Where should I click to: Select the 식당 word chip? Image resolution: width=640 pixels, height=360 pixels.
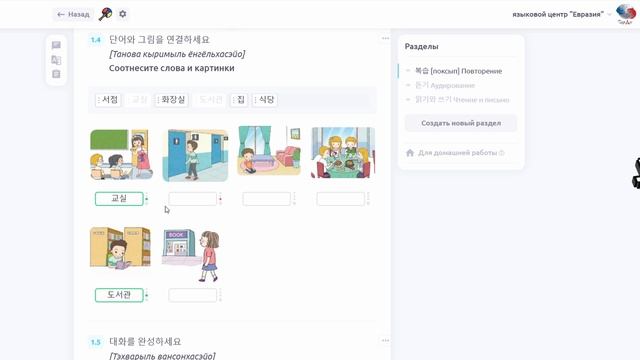click(x=264, y=100)
